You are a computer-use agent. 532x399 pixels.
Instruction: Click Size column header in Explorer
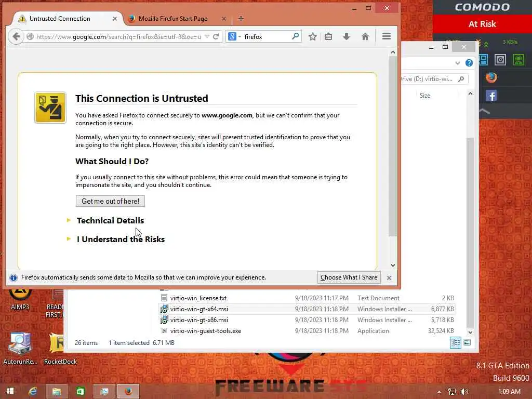point(425,96)
